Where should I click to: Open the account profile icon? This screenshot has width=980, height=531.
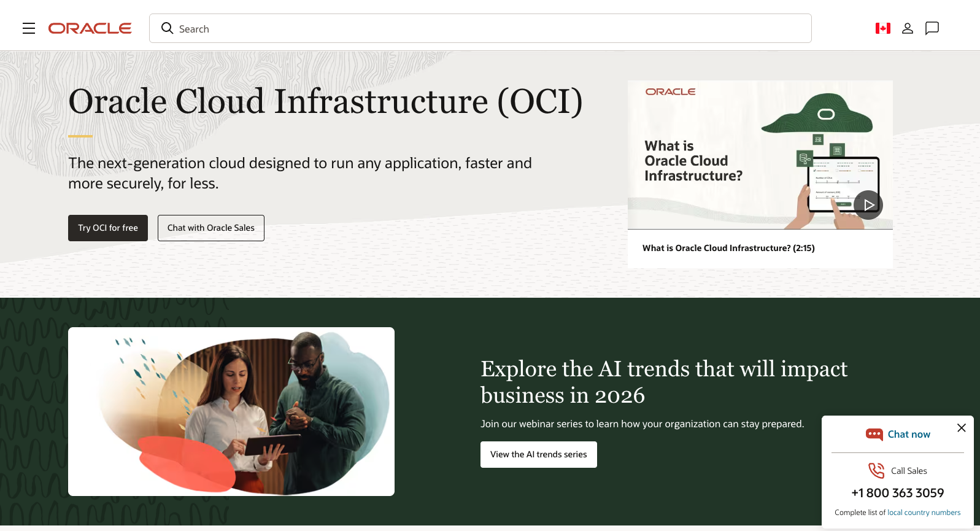pyautogui.click(x=908, y=28)
